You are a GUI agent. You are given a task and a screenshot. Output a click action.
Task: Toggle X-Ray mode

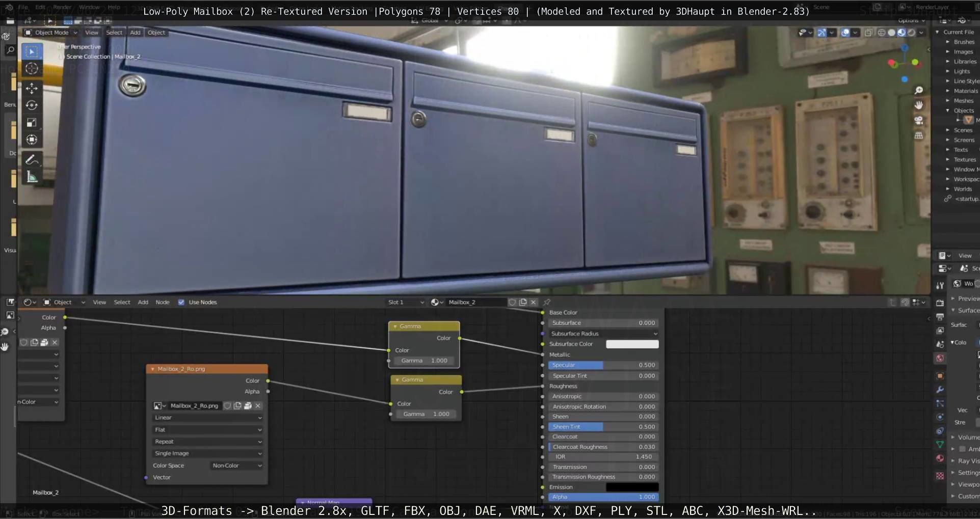tap(868, 33)
